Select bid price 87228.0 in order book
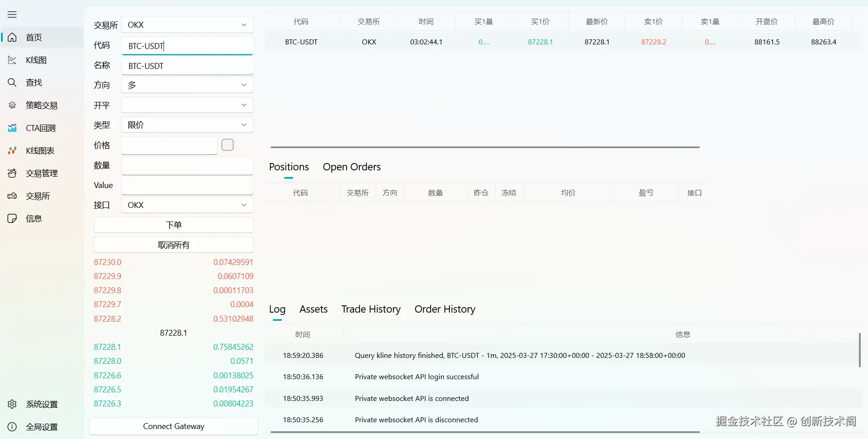 (x=108, y=361)
